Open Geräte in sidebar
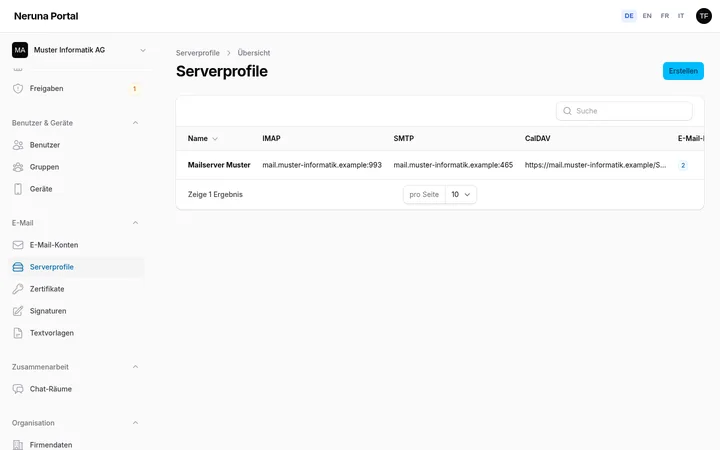 (x=76, y=189)
